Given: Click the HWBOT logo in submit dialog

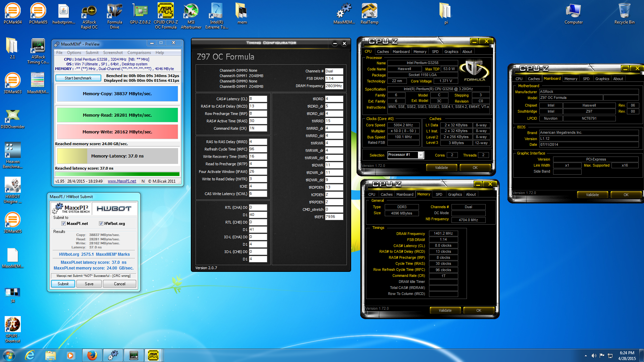Looking at the screenshot, I should click(114, 209).
